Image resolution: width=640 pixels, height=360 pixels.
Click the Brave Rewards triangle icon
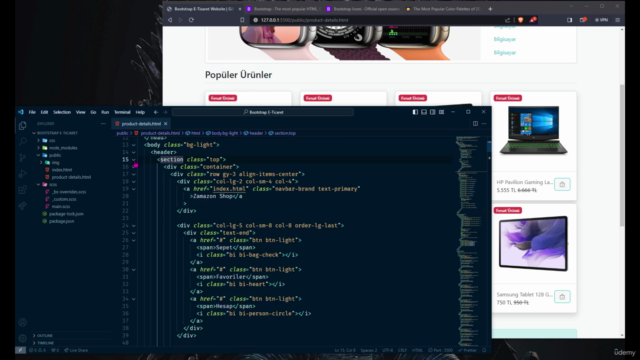[x=533, y=20]
